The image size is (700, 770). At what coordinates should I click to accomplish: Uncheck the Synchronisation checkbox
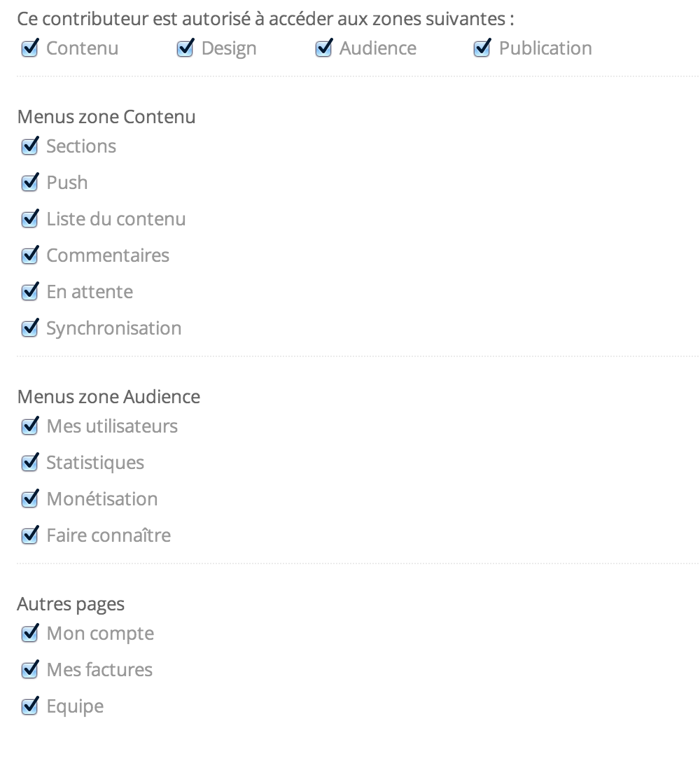[x=29, y=329]
